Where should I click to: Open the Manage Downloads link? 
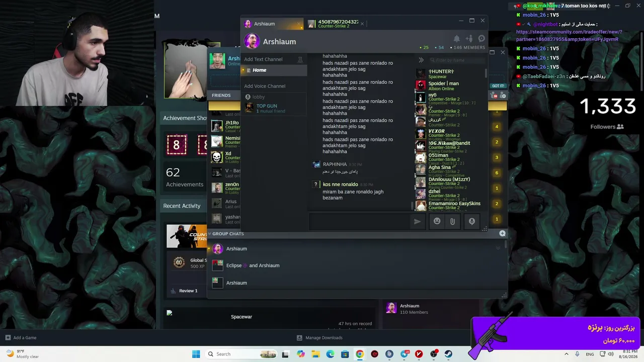tap(324, 338)
